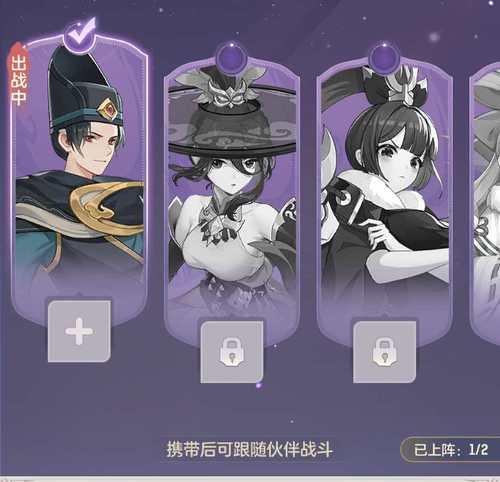Add equipment via the plus slot
Viewport: 500px width, 482px height.
(x=79, y=331)
